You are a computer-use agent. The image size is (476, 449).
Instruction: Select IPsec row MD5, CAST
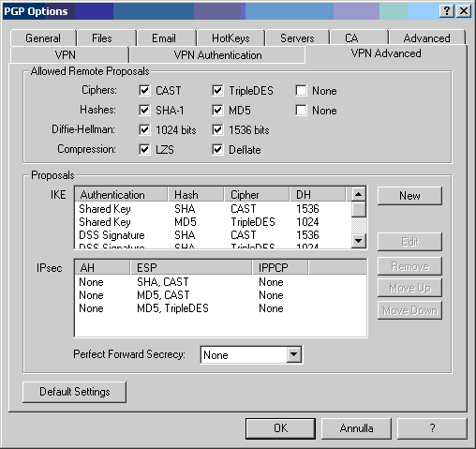[x=220, y=295]
